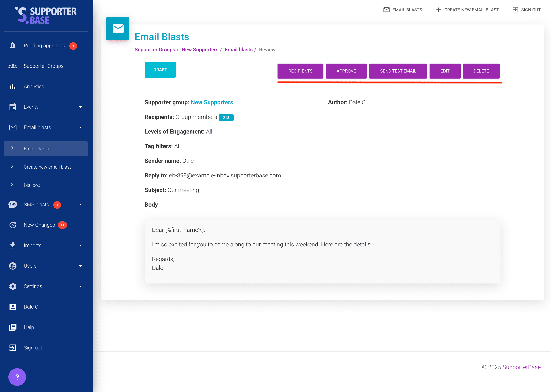Click the Help documents icon in sidebar

pos(13,327)
